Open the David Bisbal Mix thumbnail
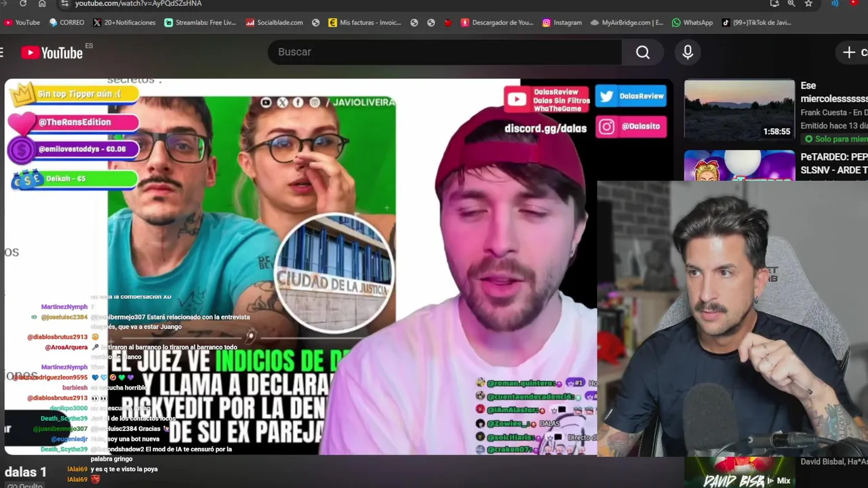868x488 pixels. 739,473
